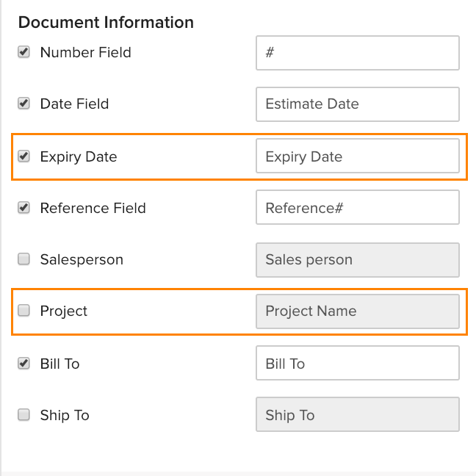
Task: Click the disabled 'Ship To' text field
Action: [357, 415]
